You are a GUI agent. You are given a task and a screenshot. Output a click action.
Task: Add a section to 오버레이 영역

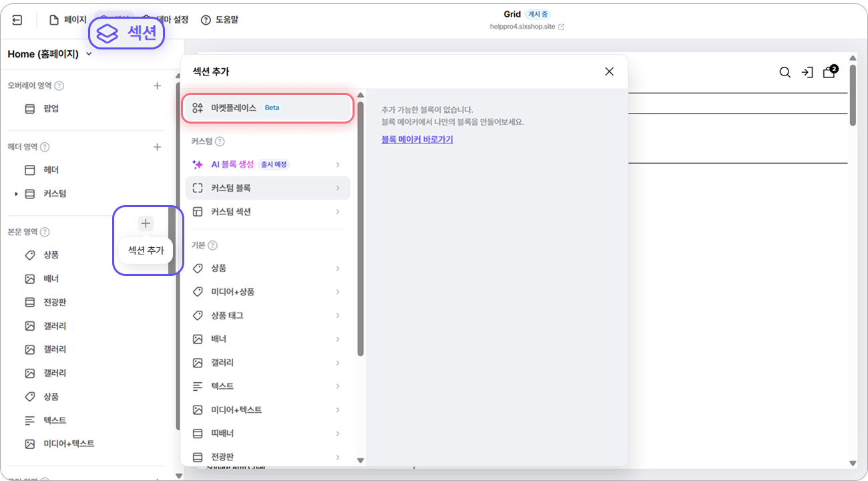[x=157, y=86]
